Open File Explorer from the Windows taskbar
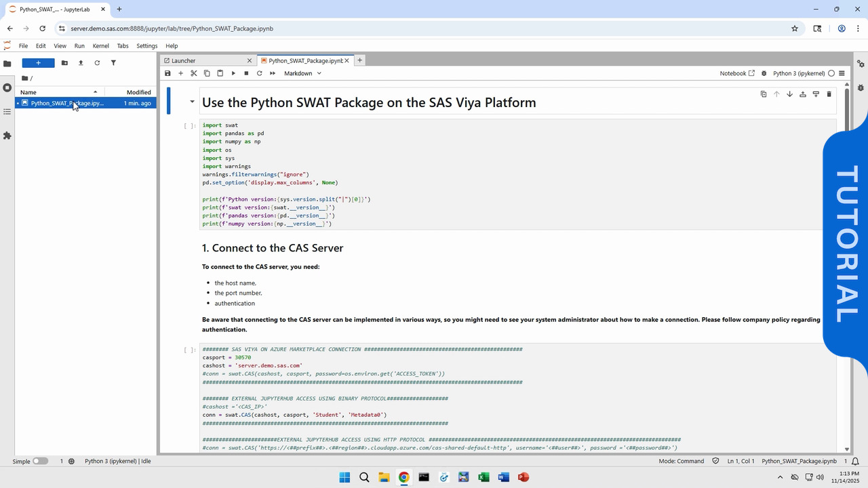 point(384,477)
